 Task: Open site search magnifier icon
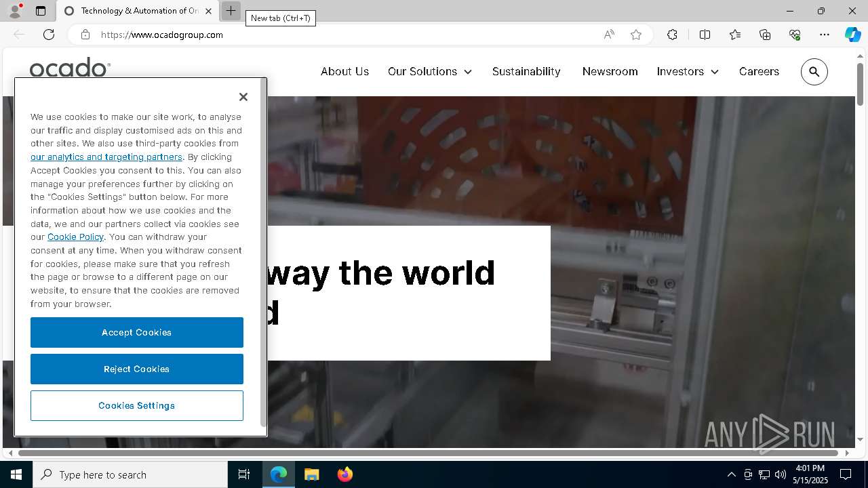click(x=814, y=72)
